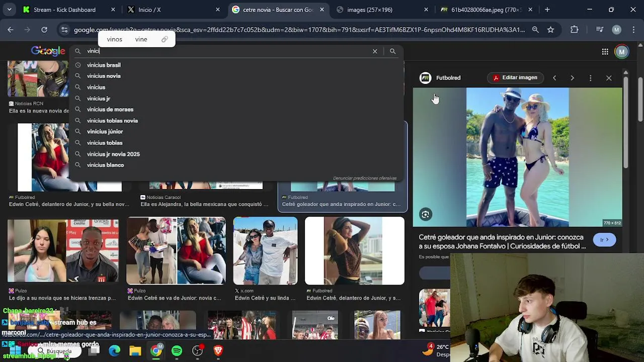Open Windows taskbar search Búsqueda
Viewport: 644px width, 362px height.
coord(59,351)
